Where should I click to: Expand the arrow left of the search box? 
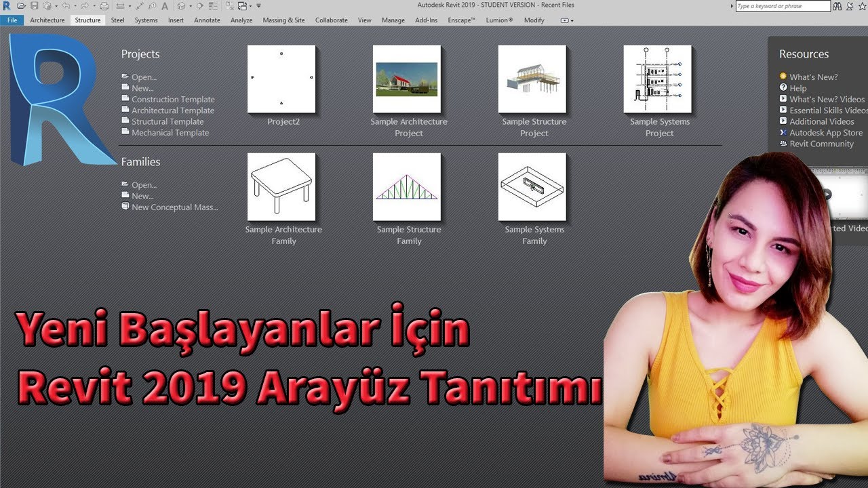733,5
